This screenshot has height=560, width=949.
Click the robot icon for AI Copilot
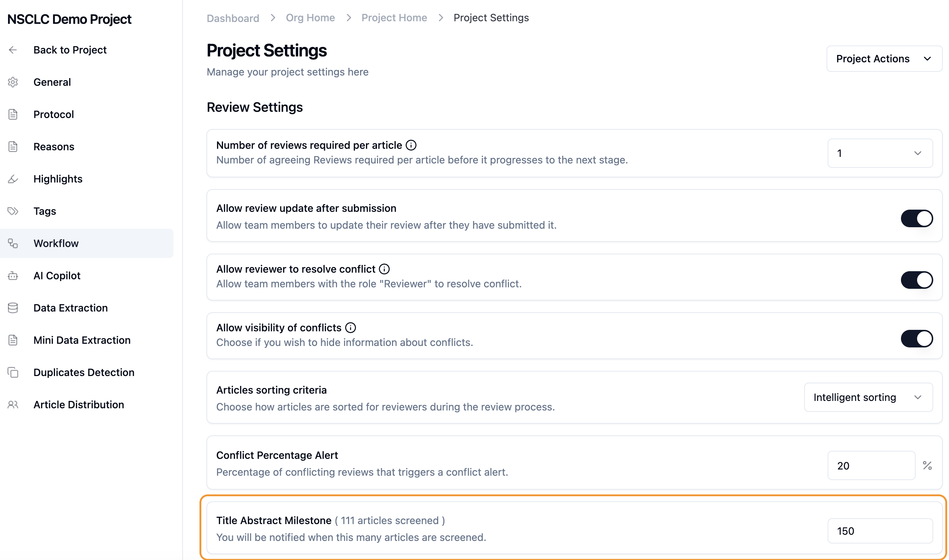[13, 276]
